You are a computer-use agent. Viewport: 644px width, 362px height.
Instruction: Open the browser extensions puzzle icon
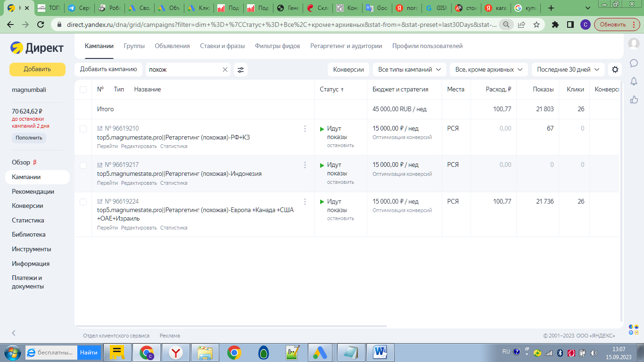pyautogui.click(x=555, y=25)
